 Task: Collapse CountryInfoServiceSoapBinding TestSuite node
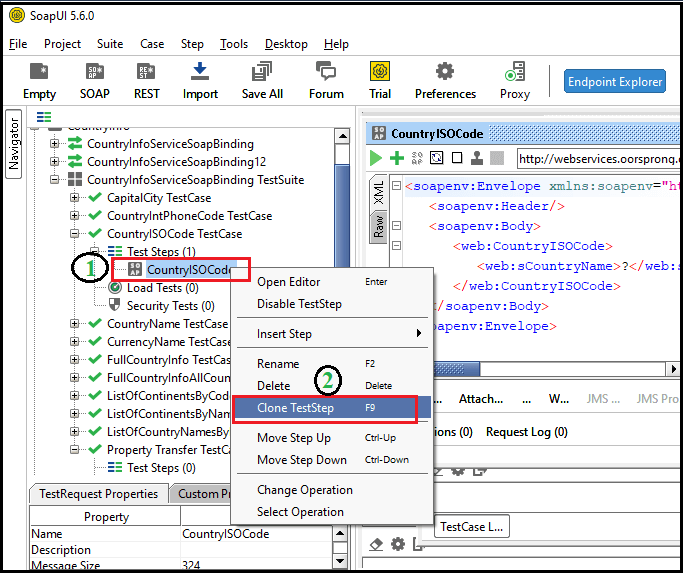tap(54, 180)
